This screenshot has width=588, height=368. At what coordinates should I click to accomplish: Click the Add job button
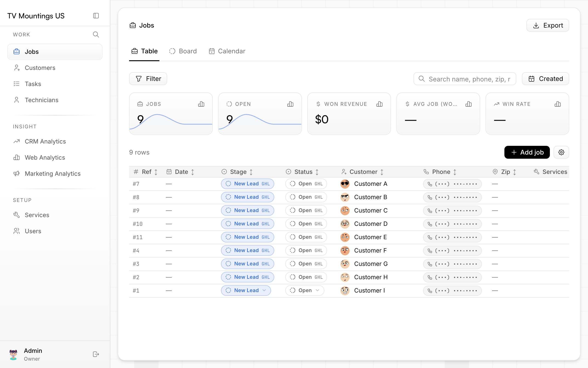pyautogui.click(x=527, y=152)
